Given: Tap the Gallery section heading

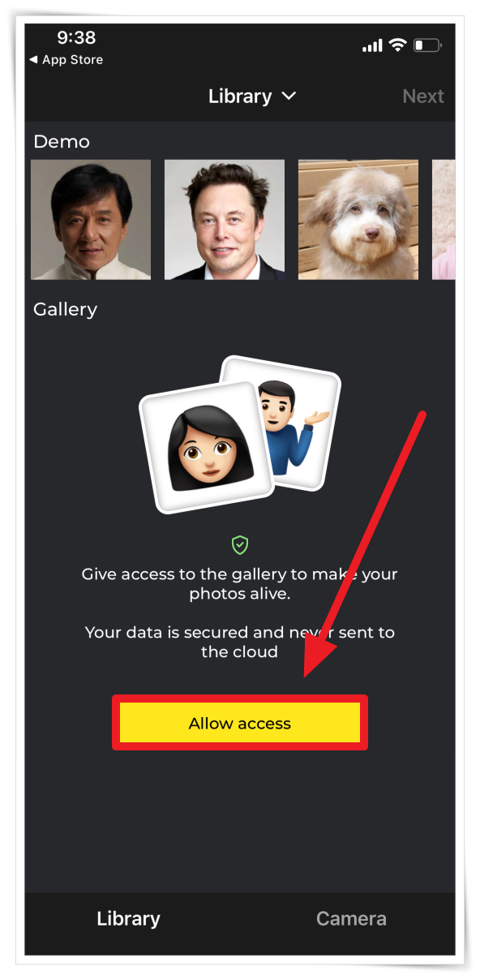Looking at the screenshot, I should pyautogui.click(x=65, y=309).
